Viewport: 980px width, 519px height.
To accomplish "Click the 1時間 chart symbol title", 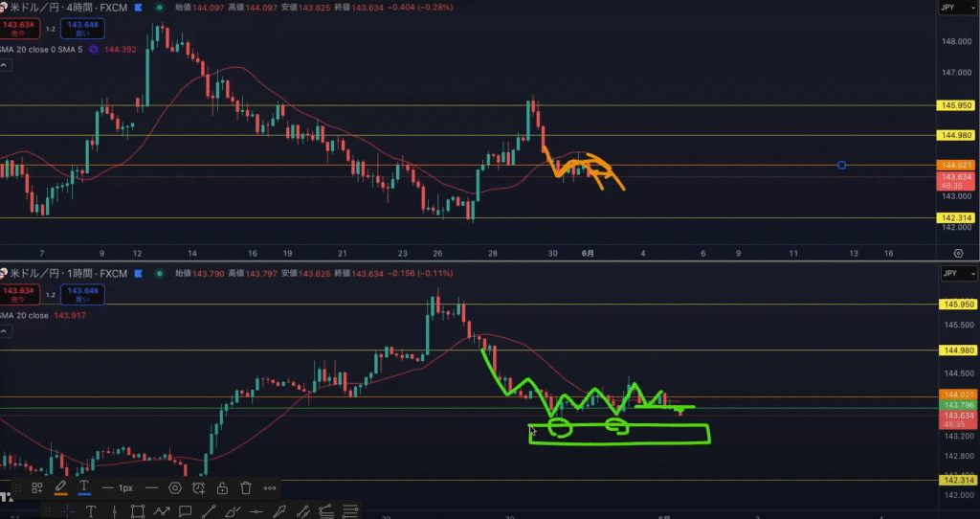I will pos(68,274).
